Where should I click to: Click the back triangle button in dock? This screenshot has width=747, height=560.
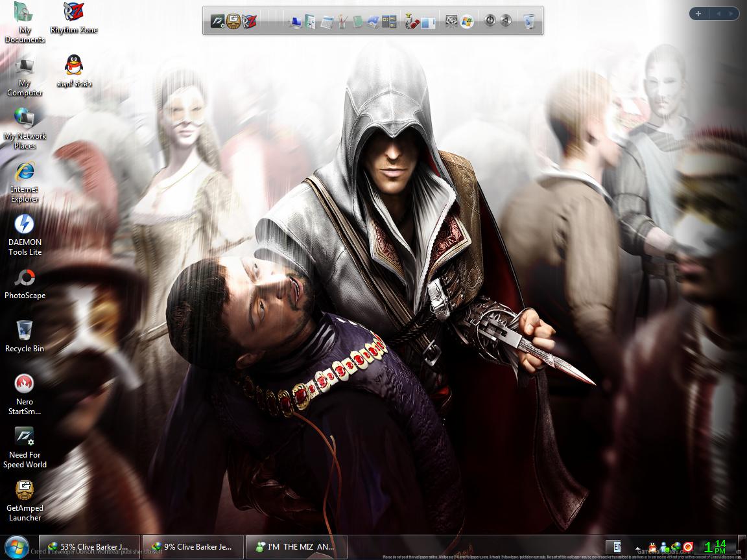506,21
